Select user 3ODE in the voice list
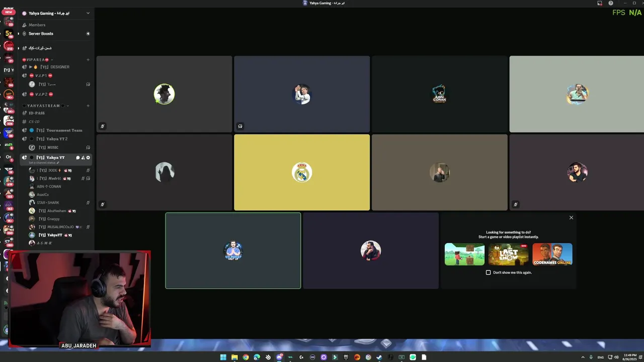Viewport: 644px width, 362px height. pyautogui.click(x=59, y=170)
